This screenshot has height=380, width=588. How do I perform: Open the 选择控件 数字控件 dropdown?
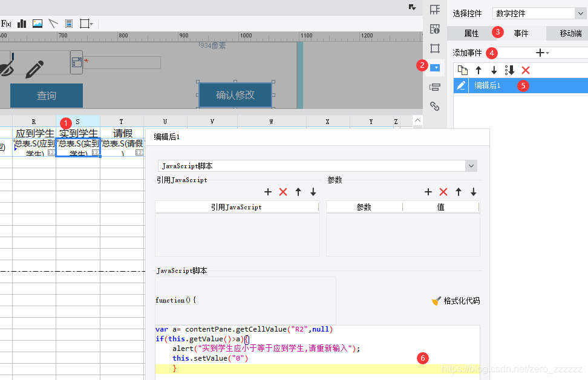(x=539, y=13)
